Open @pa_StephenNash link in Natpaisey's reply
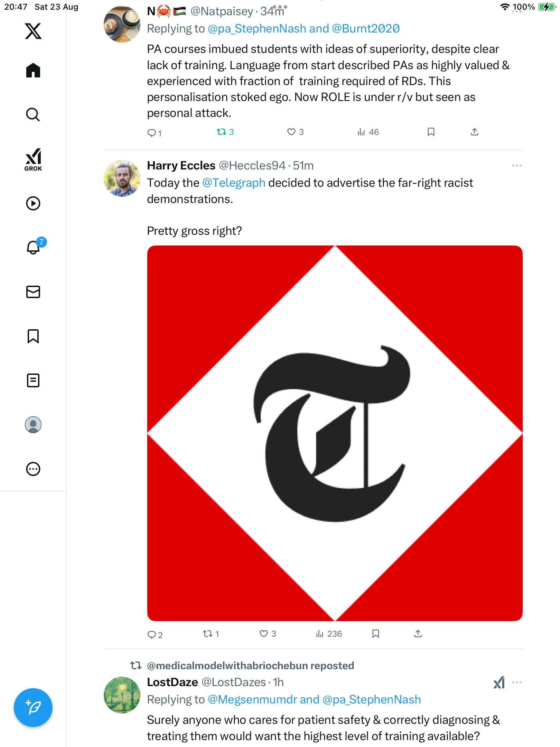Image resolution: width=560 pixels, height=747 pixels. click(257, 29)
